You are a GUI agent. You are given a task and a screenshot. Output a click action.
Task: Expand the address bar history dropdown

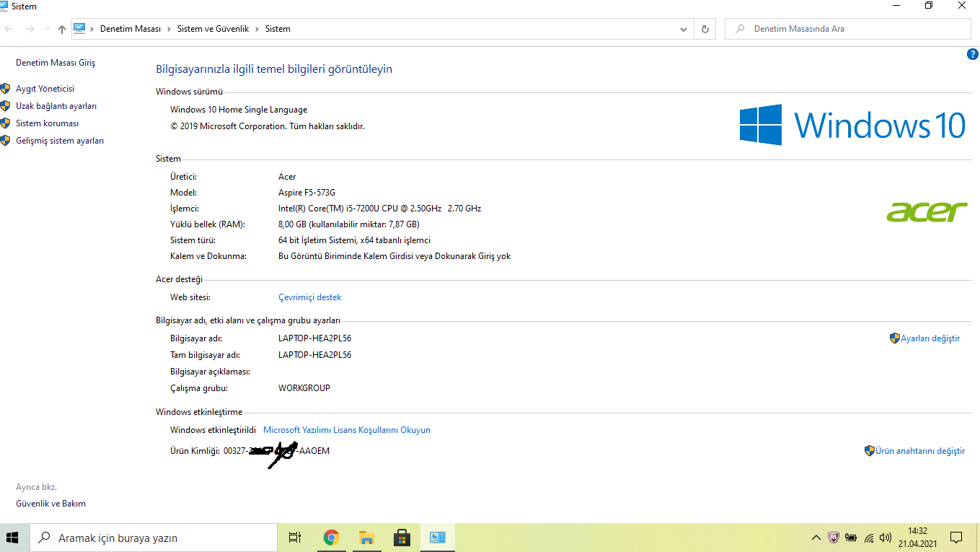pyautogui.click(x=684, y=29)
